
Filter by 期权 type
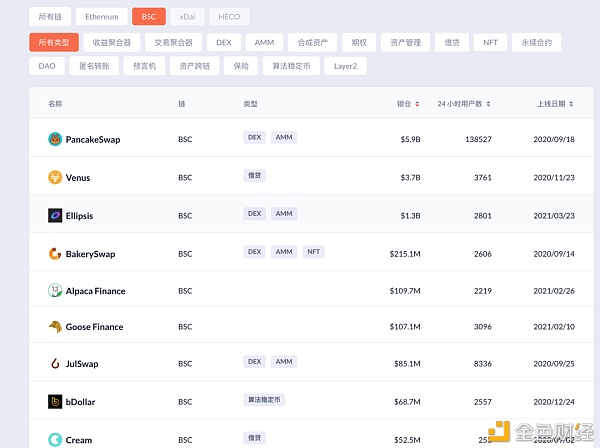pyautogui.click(x=359, y=42)
